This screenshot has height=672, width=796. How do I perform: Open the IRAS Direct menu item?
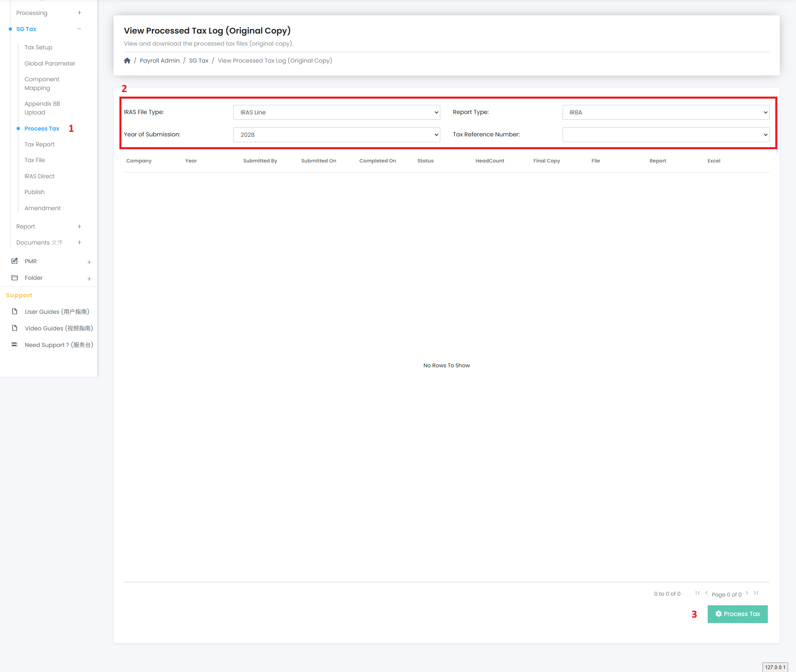(x=39, y=176)
